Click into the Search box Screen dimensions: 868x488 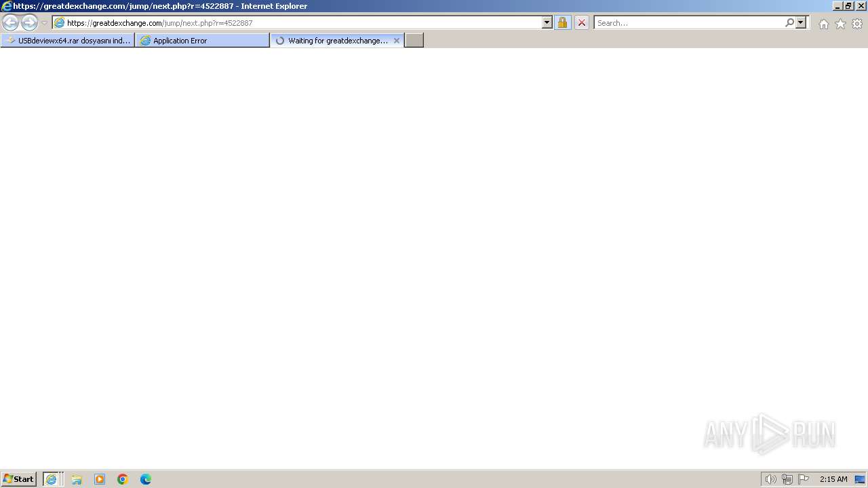pos(688,23)
